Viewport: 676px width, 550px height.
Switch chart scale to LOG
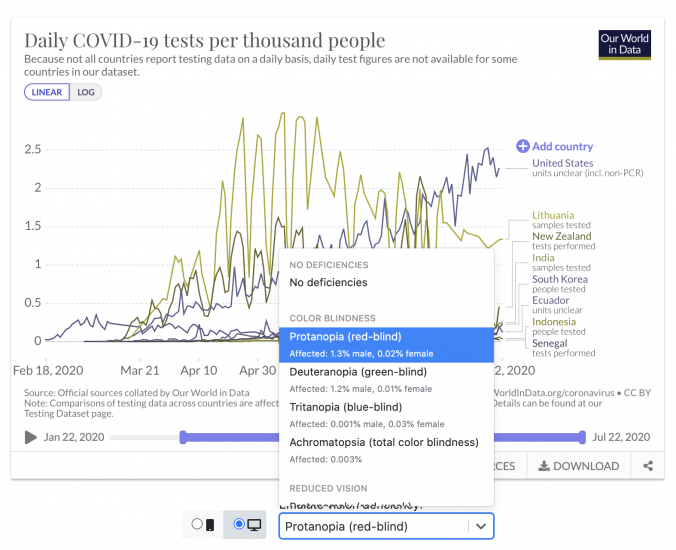[x=86, y=93]
